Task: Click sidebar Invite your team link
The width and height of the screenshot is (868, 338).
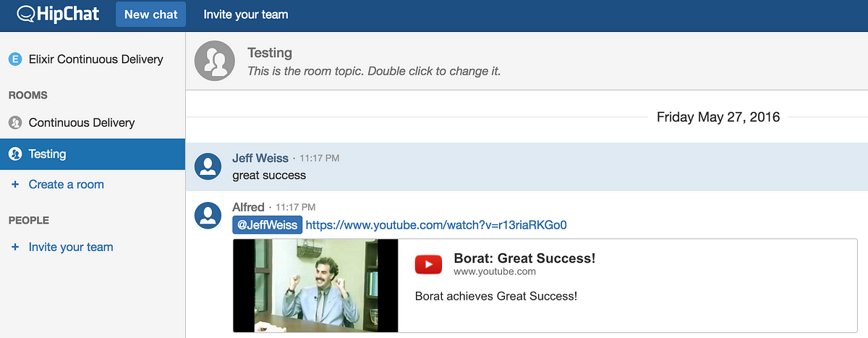Action: point(71,248)
